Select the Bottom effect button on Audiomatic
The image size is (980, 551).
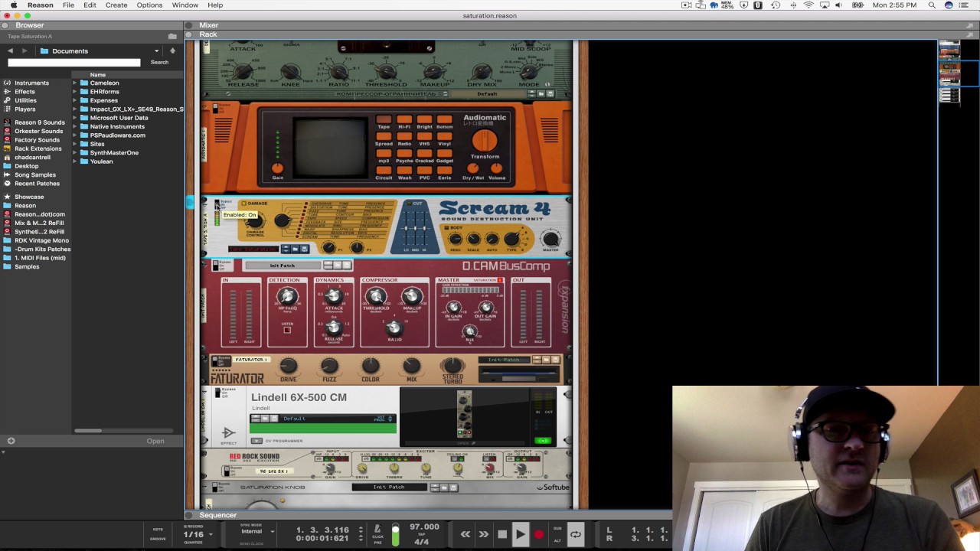[445, 120]
